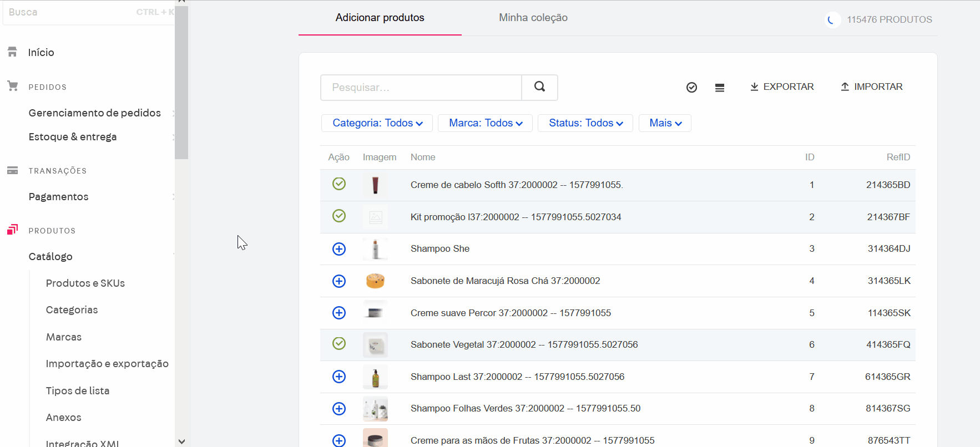Toggle green check for Kit promoção row
980x447 pixels.
(x=339, y=216)
